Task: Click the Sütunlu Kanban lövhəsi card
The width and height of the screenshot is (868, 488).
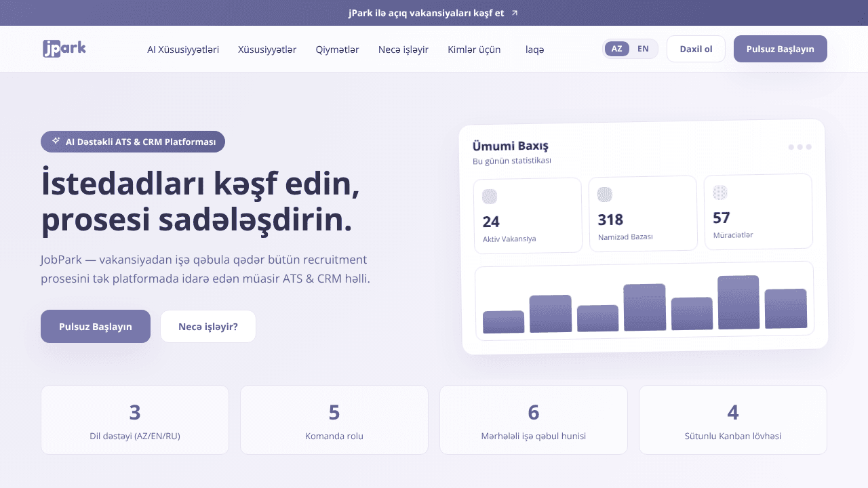Action: 733,420
